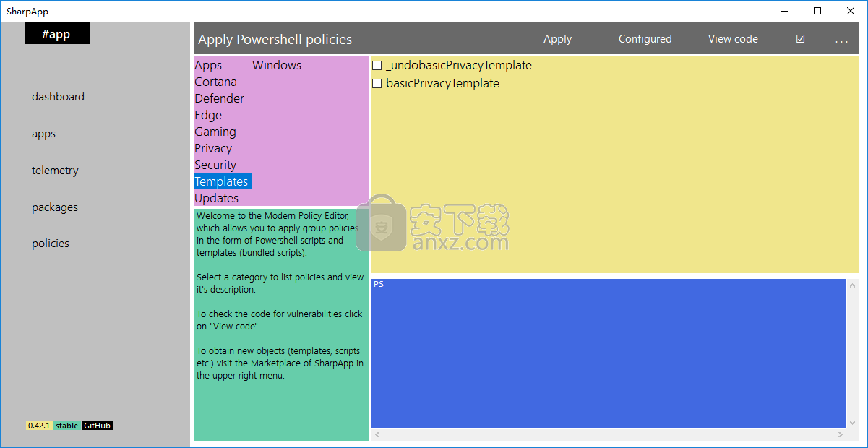Screen dimensions: 868x448
Task: Open the three-dots overflow menu
Action: 841,40
